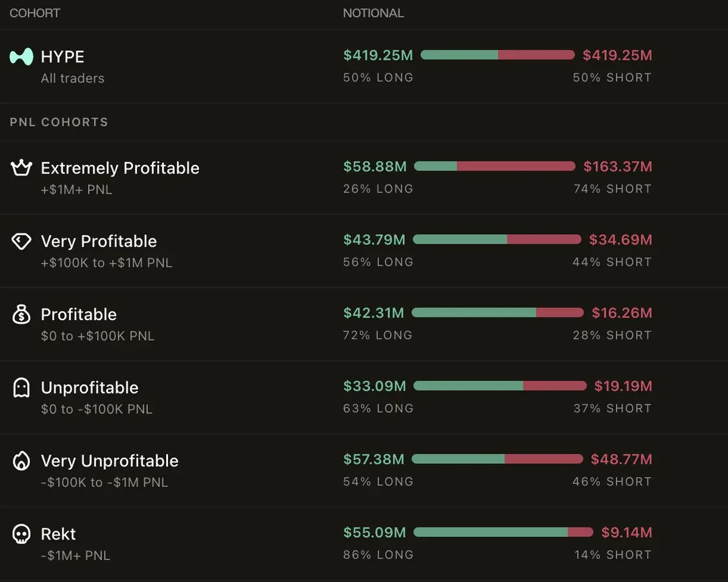Click the $419.25M long notional figure
Image resolution: width=728 pixels, height=582 pixels.
[x=378, y=56]
